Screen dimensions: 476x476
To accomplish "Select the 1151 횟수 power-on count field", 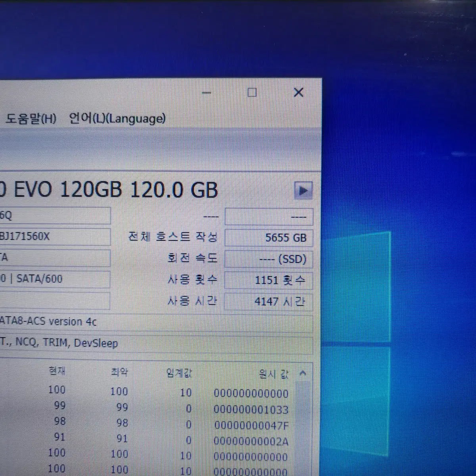I will click(x=269, y=280).
